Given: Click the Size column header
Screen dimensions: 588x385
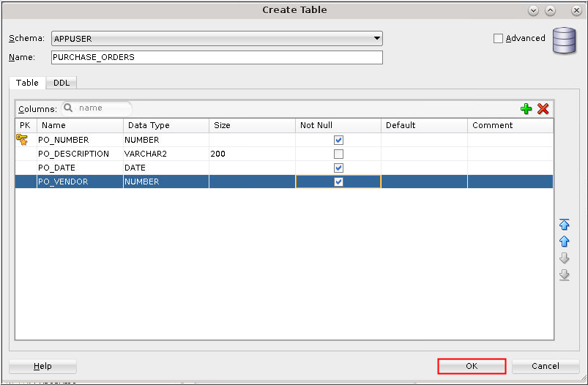Looking at the screenshot, I should [x=252, y=125].
